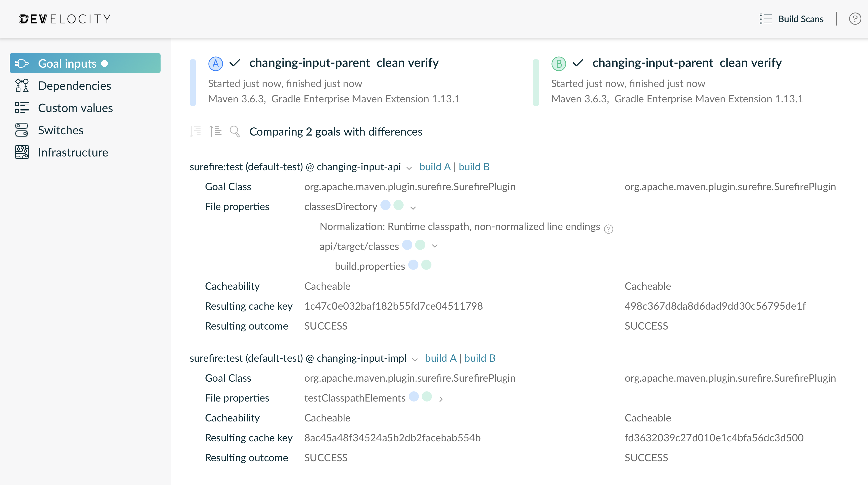Open build B of changing-input-impl goal

[479, 358]
